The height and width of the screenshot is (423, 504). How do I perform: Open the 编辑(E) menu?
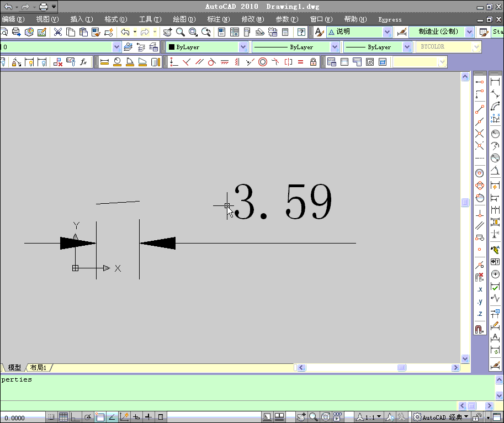13,19
